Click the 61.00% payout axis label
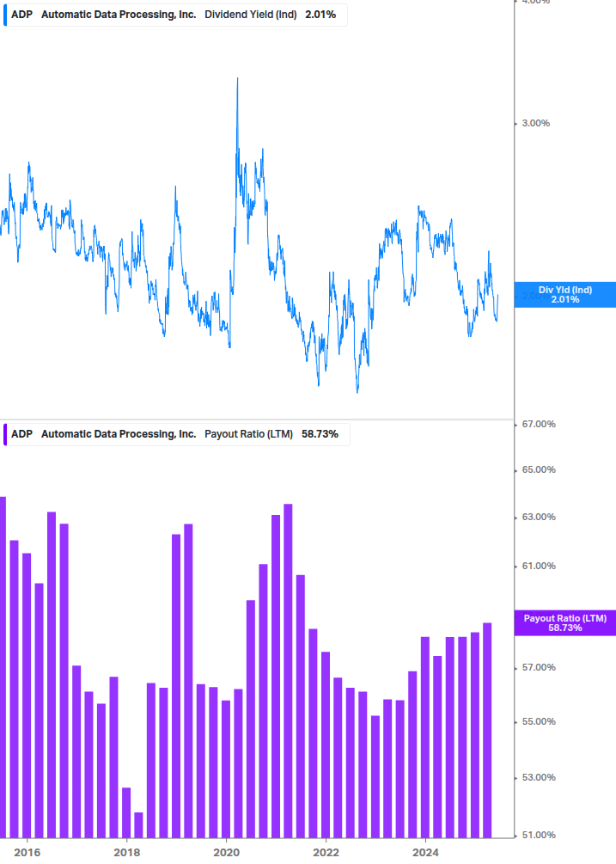The height and width of the screenshot is (864, 616). click(539, 567)
